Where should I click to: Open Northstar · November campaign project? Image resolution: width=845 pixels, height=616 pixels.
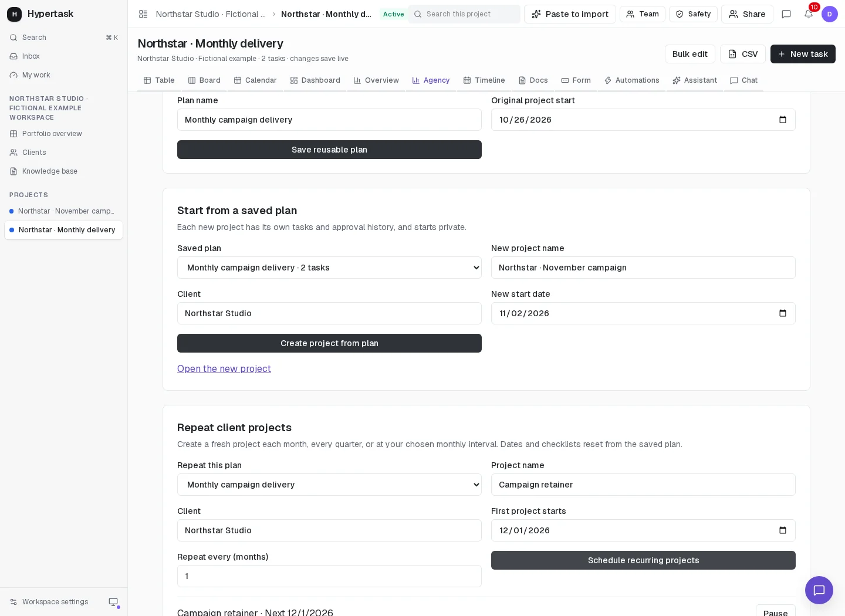tap(63, 211)
